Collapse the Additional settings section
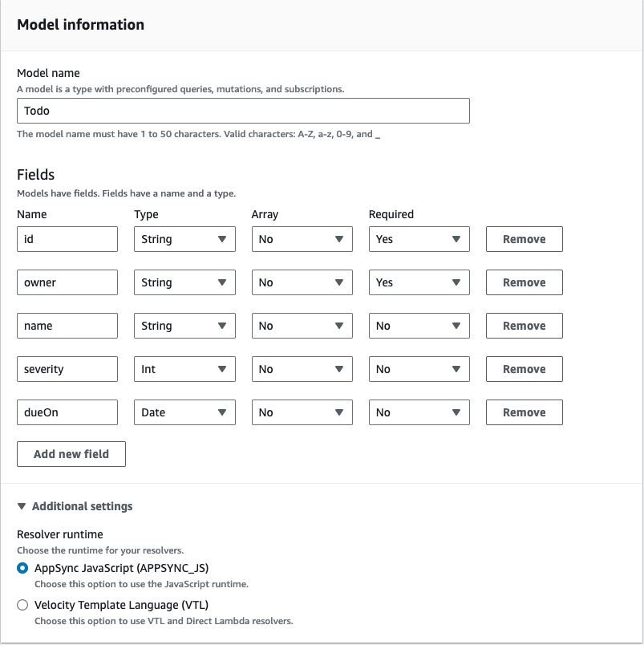Image resolution: width=644 pixels, height=645 pixels. tap(77, 506)
